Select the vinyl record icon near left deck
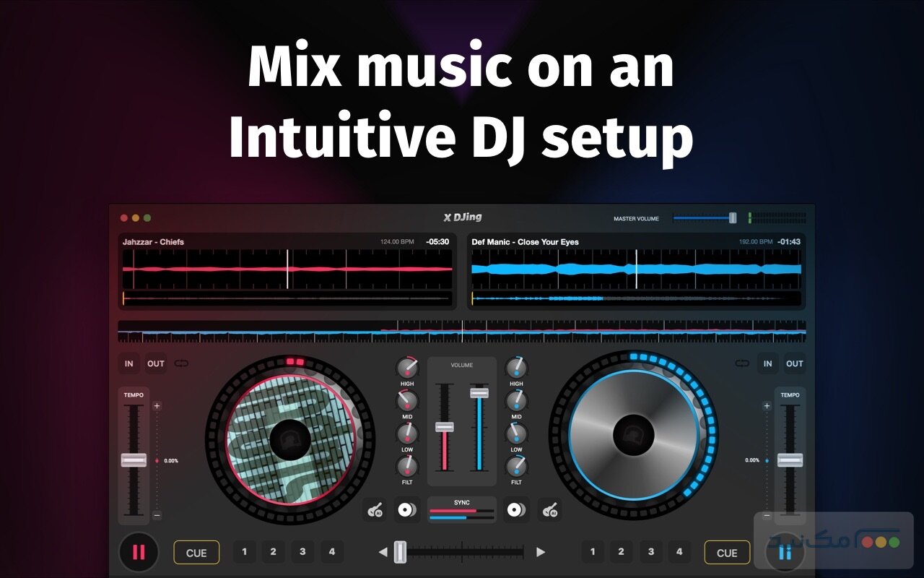924x578 pixels. pos(406,509)
